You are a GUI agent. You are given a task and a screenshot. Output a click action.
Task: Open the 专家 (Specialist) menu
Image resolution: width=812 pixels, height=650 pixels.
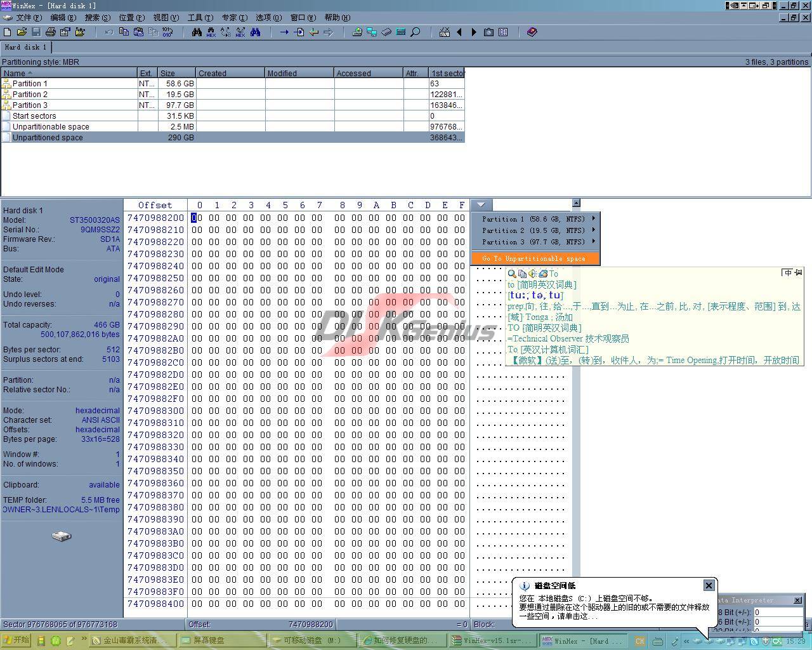point(234,18)
